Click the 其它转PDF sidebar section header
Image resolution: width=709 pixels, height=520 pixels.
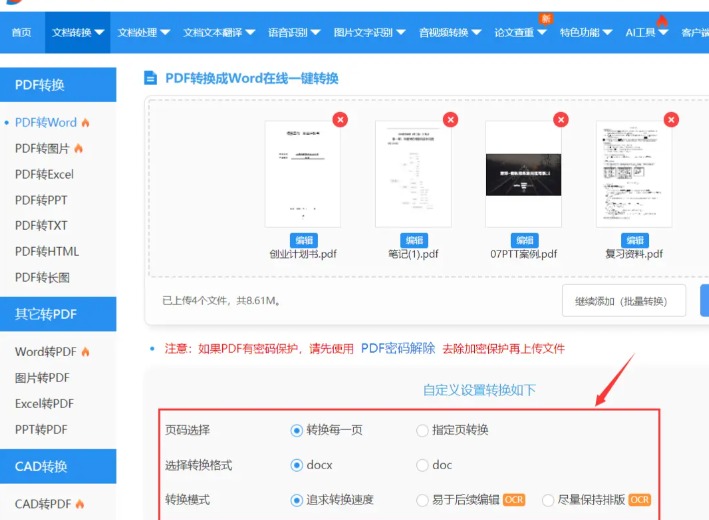pos(58,314)
